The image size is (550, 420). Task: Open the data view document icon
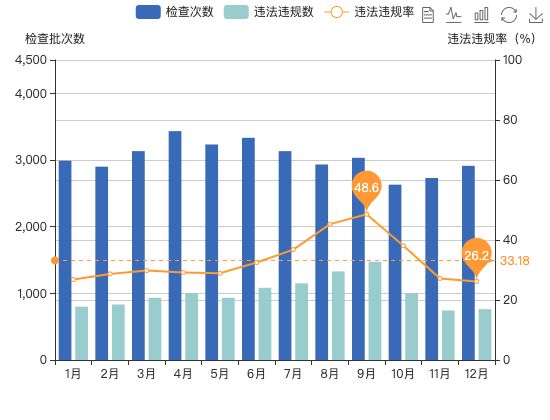[428, 15]
